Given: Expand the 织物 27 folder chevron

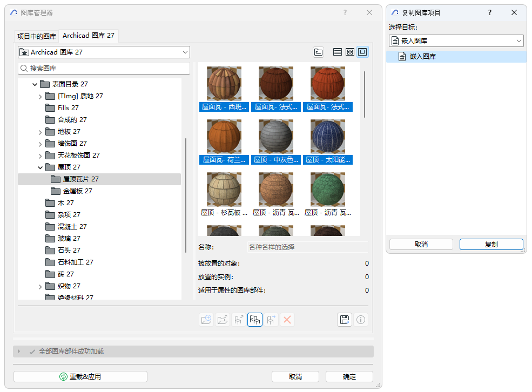Looking at the screenshot, I should pyautogui.click(x=40, y=287).
